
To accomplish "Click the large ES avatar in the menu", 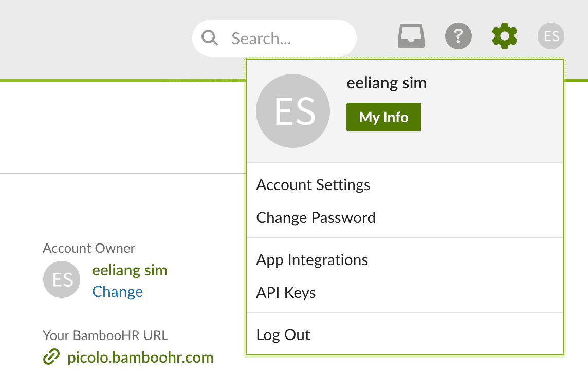I will (x=293, y=110).
